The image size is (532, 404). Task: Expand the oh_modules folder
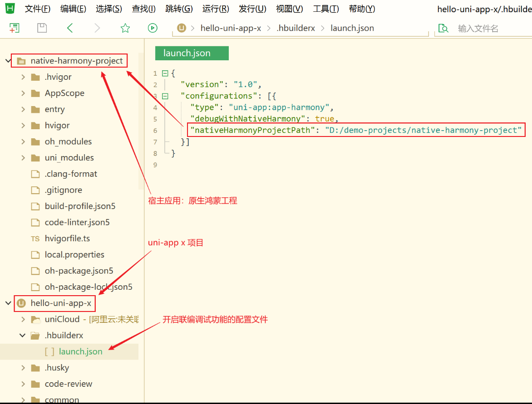[x=23, y=141]
